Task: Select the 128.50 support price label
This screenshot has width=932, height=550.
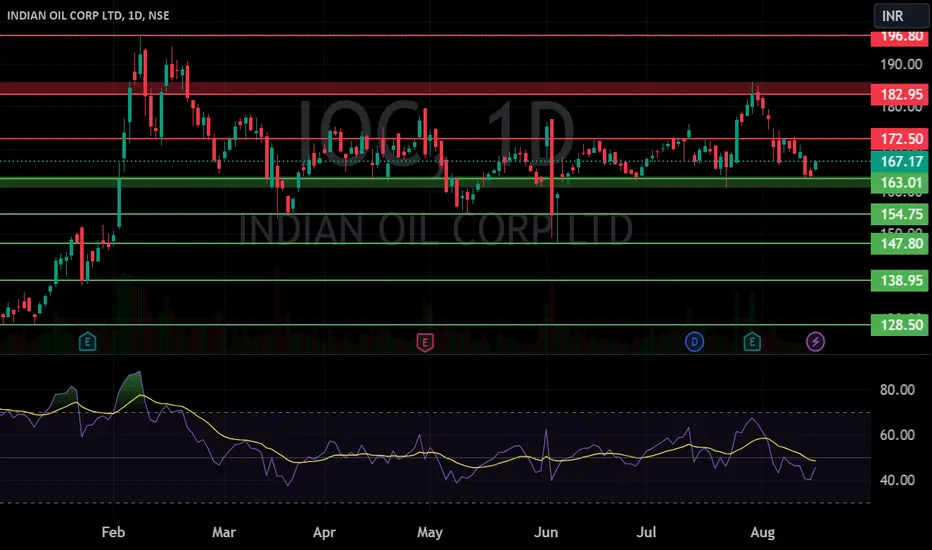Action: click(900, 325)
